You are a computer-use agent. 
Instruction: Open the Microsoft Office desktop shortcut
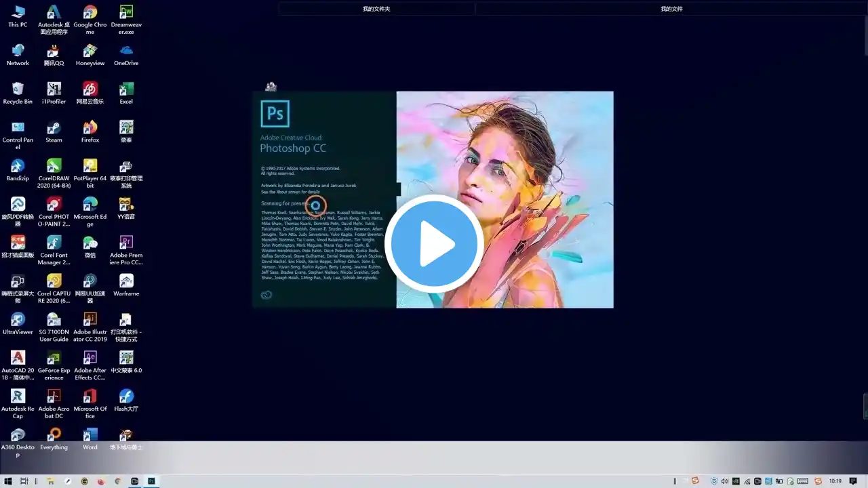(x=90, y=404)
